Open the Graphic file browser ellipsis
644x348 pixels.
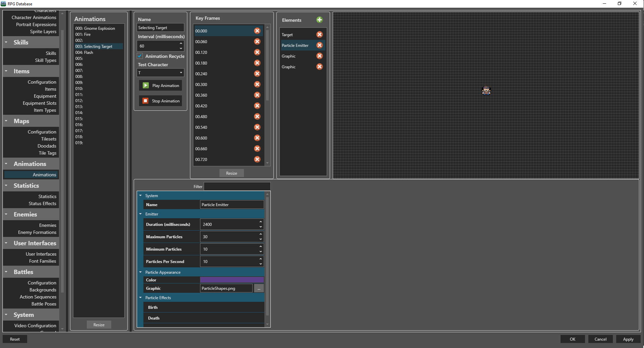point(258,288)
